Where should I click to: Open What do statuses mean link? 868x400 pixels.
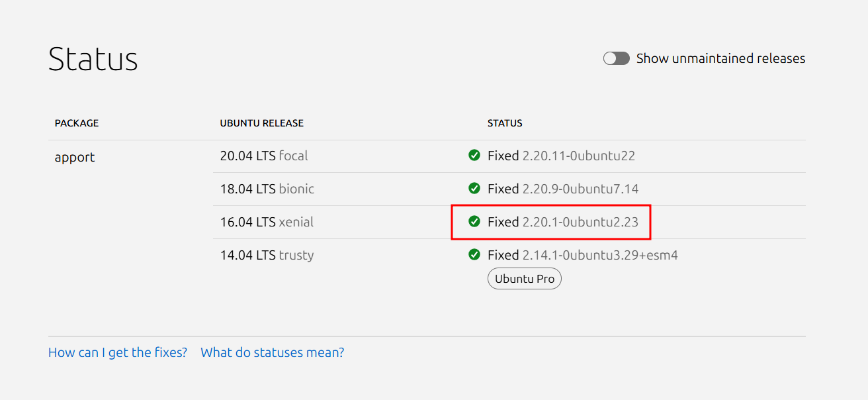click(272, 352)
